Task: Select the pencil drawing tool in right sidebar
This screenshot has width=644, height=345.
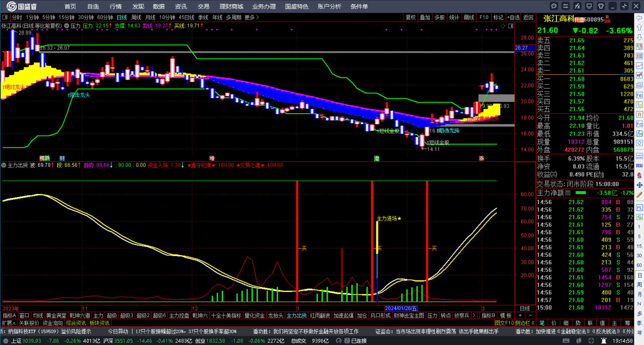Action: 639,195
